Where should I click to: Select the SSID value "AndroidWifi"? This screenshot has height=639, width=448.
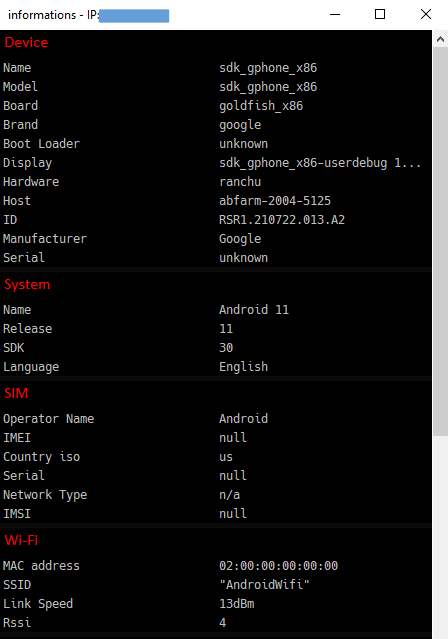pyautogui.click(x=264, y=585)
